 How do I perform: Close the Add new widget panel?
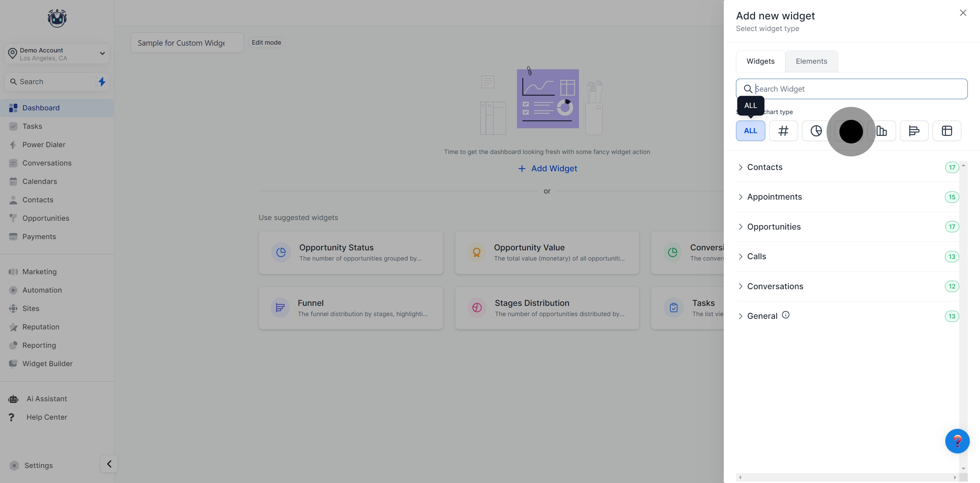(x=963, y=13)
